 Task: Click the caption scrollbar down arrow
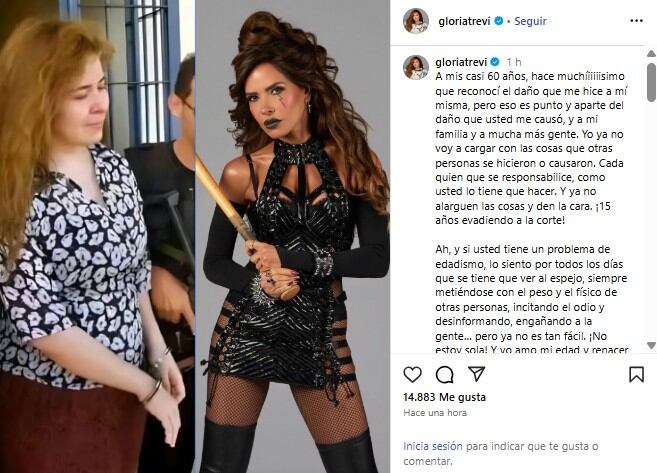pyautogui.click(x=651, y=345)
